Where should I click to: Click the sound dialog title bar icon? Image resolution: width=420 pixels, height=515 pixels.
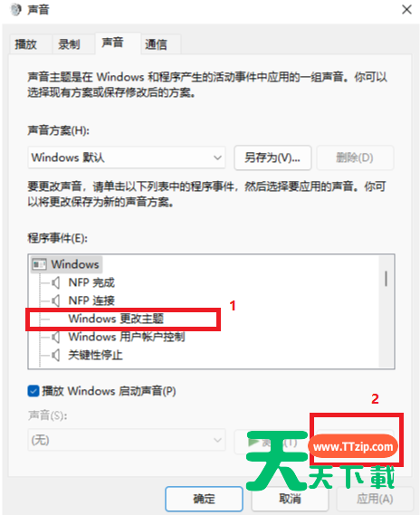[14, 10]
